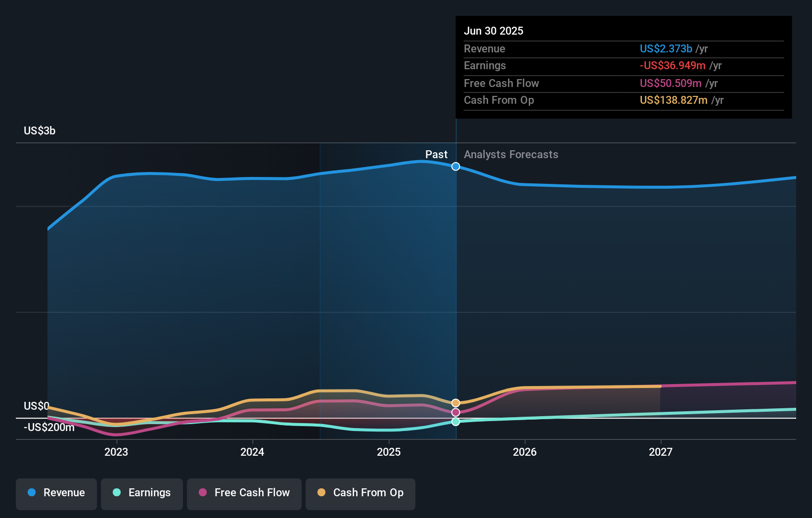Click the 2026 x-axis label

[525, 452]
